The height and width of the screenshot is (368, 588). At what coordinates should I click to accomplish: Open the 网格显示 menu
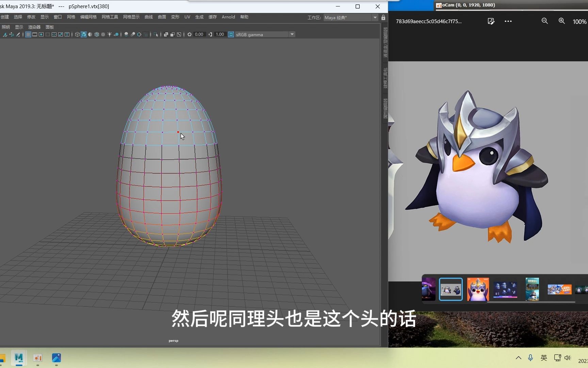coord(131,17)
